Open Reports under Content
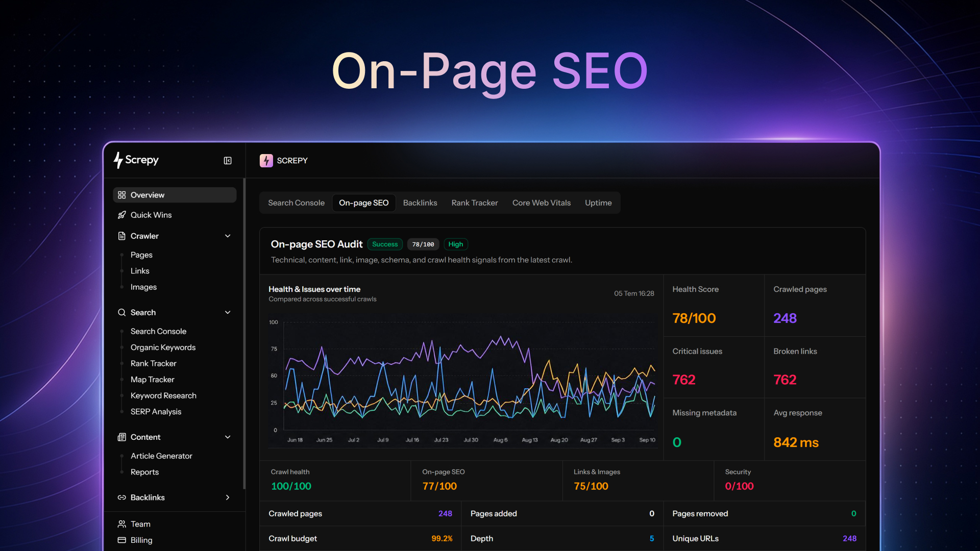980x551 pixels. click(144, 472)
